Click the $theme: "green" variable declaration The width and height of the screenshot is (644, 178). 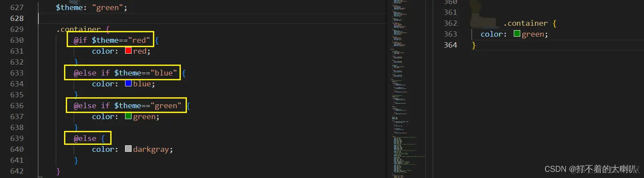click(92, 7)
